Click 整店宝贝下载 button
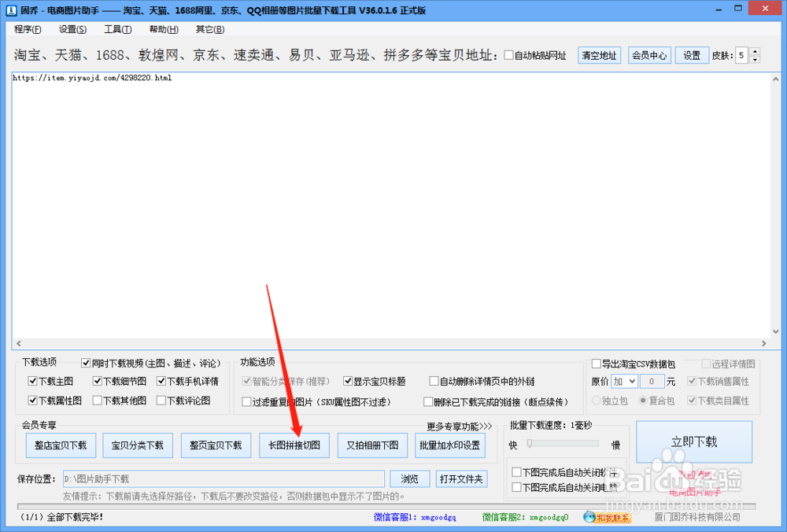This screenshot has width=787, height=532. pos(61,445)
